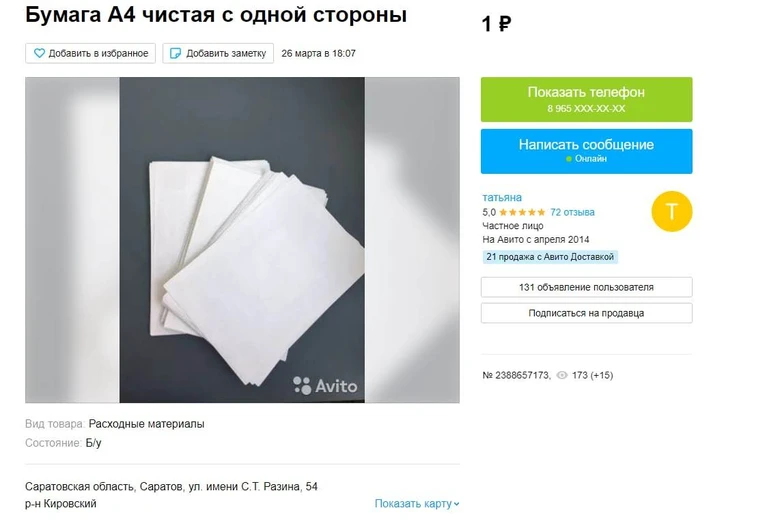The width and height of the screenshot is (767, 521).
Task: Click the eye views icon
Action: pyautogui.click(x=562, y=375)
